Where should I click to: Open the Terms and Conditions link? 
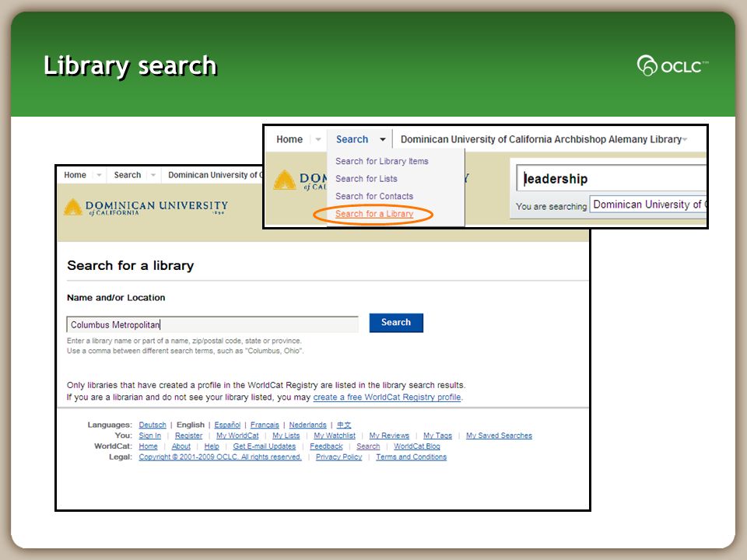[411, 457]
